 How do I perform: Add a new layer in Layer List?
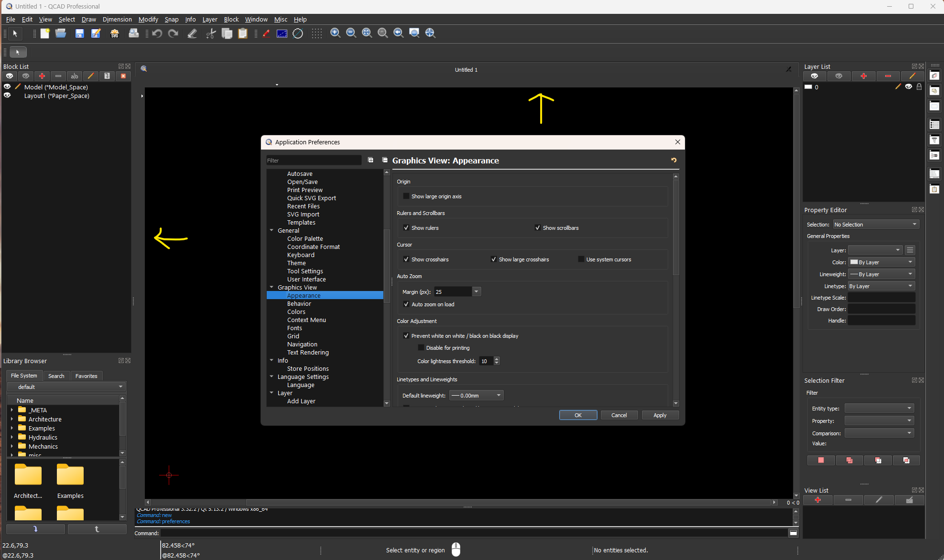click(x=864, y=76)
